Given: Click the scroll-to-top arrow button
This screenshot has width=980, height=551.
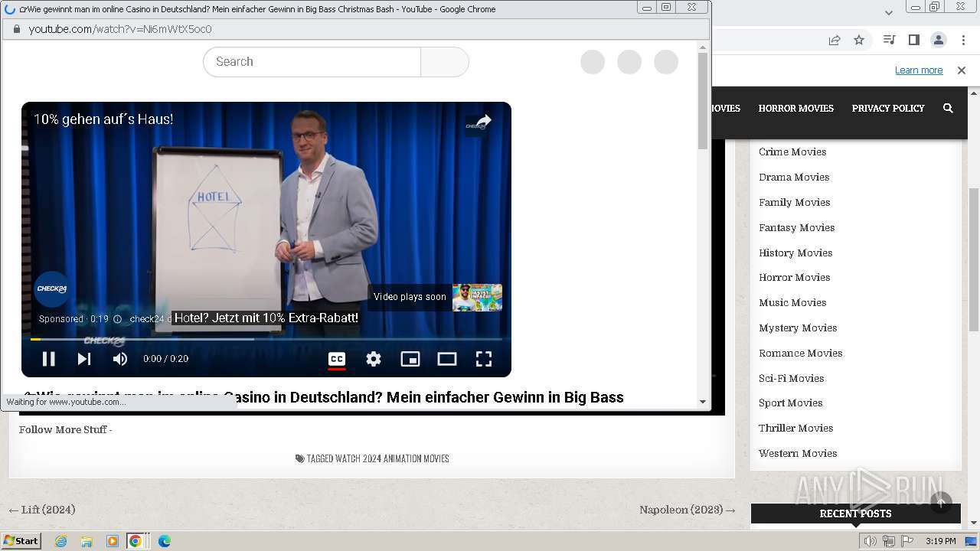Looking at the screenshot, I should click(x=941, y=502).
